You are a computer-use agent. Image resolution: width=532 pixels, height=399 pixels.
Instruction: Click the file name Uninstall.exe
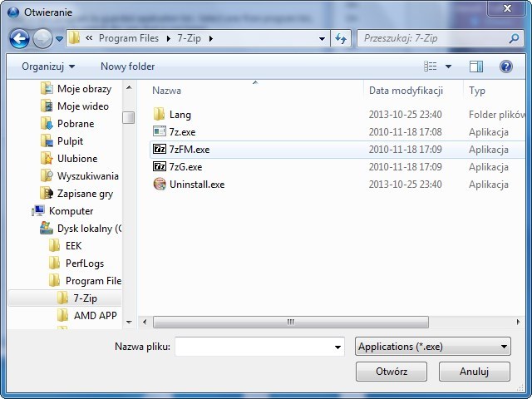(197, 185)
